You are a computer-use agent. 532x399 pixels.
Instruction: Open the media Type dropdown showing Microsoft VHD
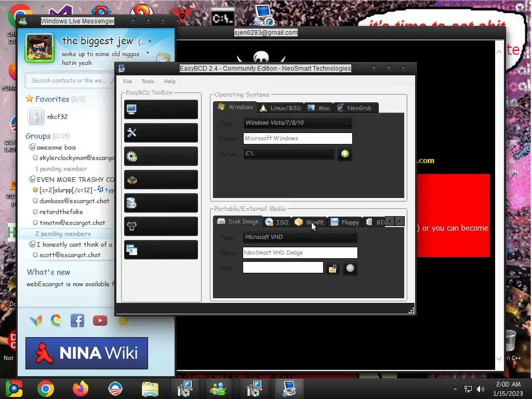[300, 237]
